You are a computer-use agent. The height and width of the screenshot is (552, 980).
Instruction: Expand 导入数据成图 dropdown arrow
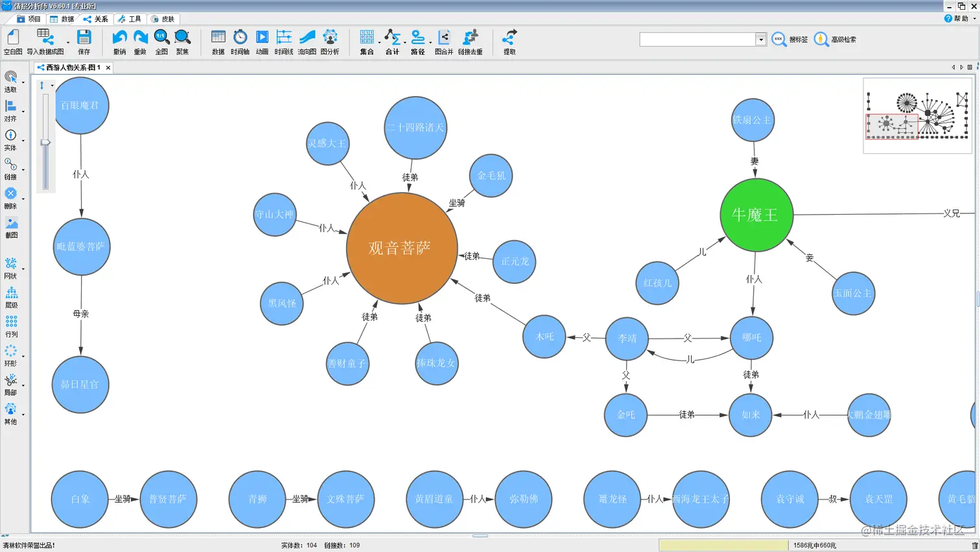[x=68, y=43]
